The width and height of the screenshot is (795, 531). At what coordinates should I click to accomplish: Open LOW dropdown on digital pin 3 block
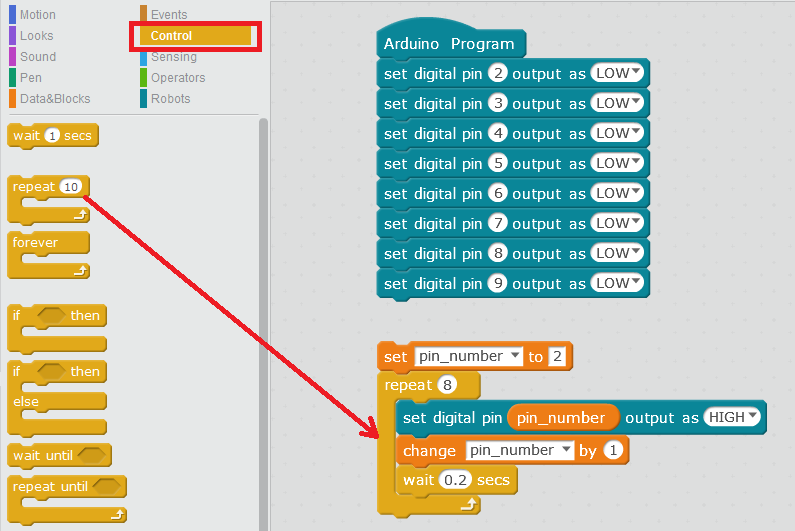(617, 103)
